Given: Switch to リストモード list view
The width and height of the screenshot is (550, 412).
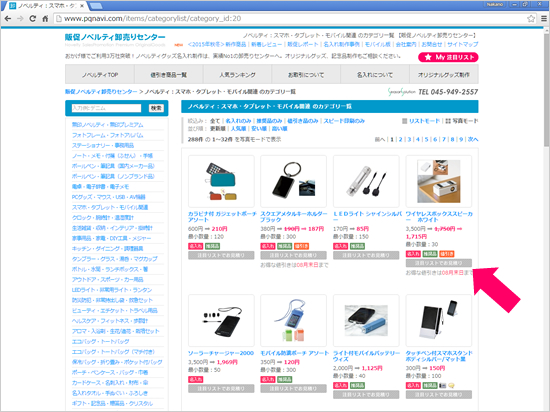Looking at the screenshot, I should point(421,121).
